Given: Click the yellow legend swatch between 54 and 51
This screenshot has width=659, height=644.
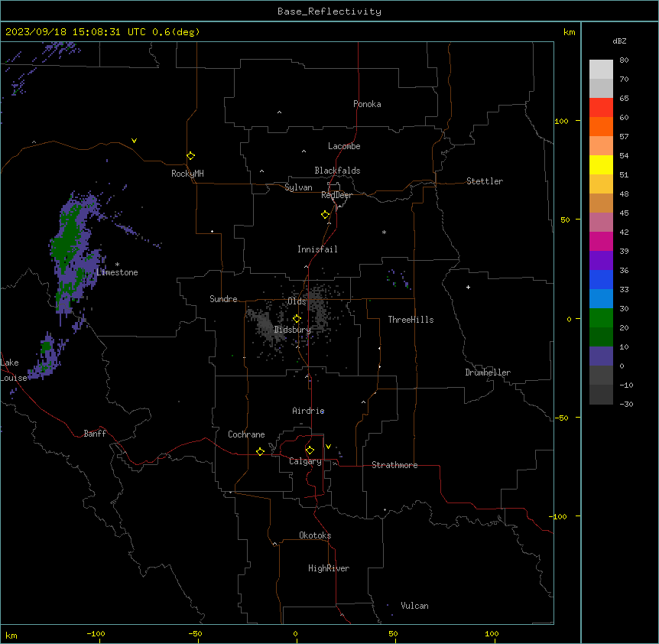Looking at the screenshot, I should tap(601, 164).
